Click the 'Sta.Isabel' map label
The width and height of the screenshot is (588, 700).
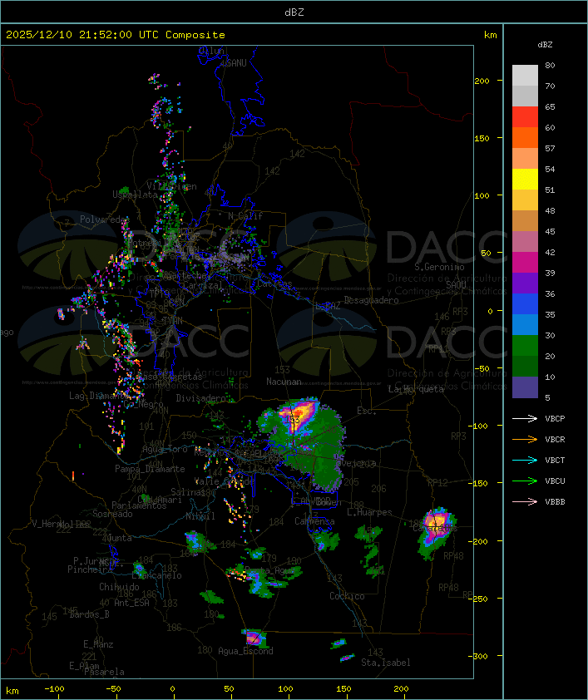point(386,663)
